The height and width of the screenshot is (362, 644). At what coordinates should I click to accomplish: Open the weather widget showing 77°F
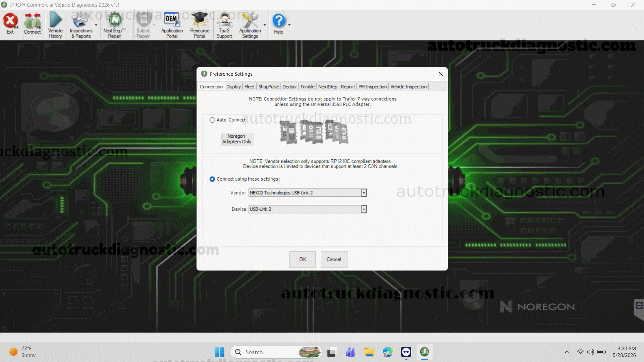point(23,352)
